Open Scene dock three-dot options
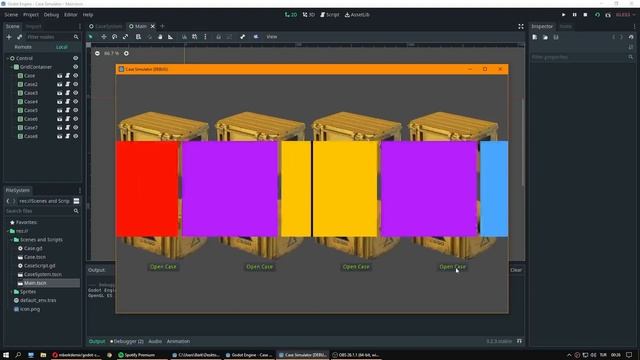The height and width of the screenshot is (360, 640). tap(80, 27)
